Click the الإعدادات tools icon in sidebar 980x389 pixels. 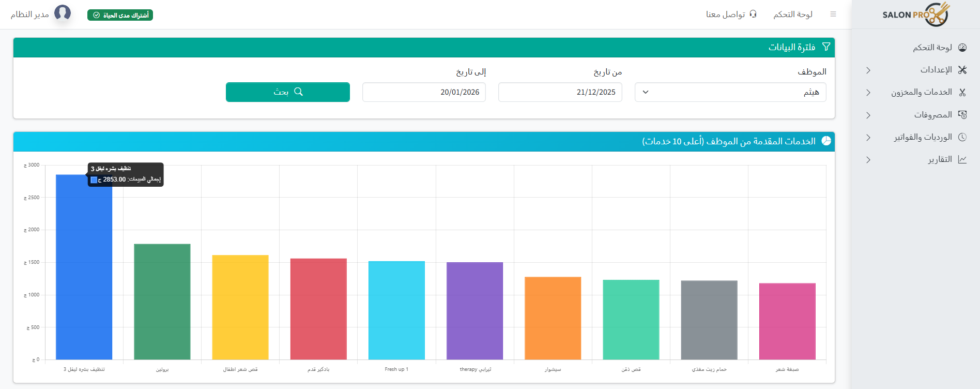(x=962, y=70)
